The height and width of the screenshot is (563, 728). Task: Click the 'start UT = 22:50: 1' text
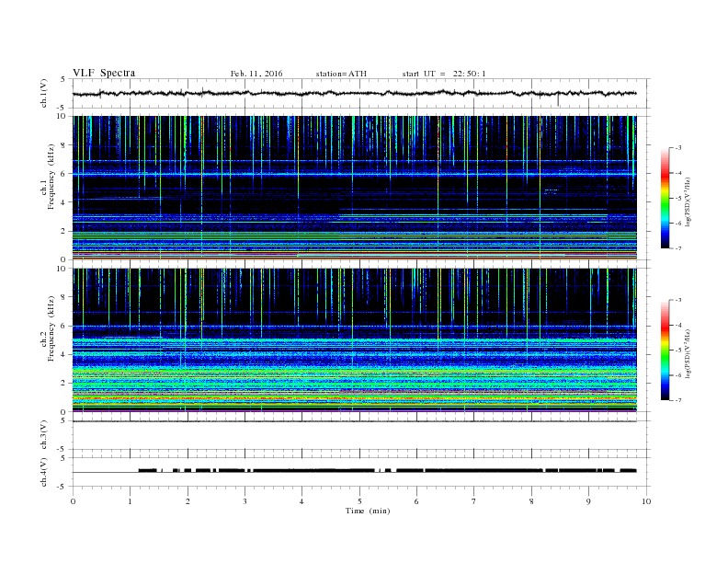444,74
